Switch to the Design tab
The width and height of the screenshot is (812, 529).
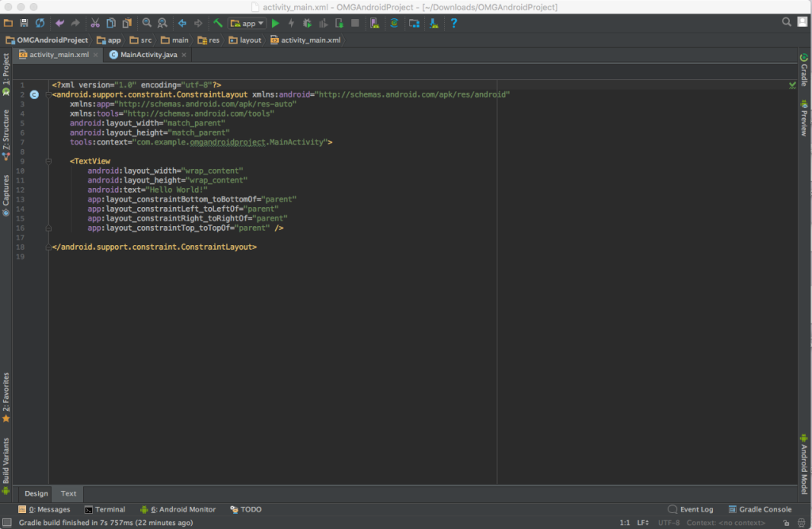pyautogui.click(x=36, y=493)
